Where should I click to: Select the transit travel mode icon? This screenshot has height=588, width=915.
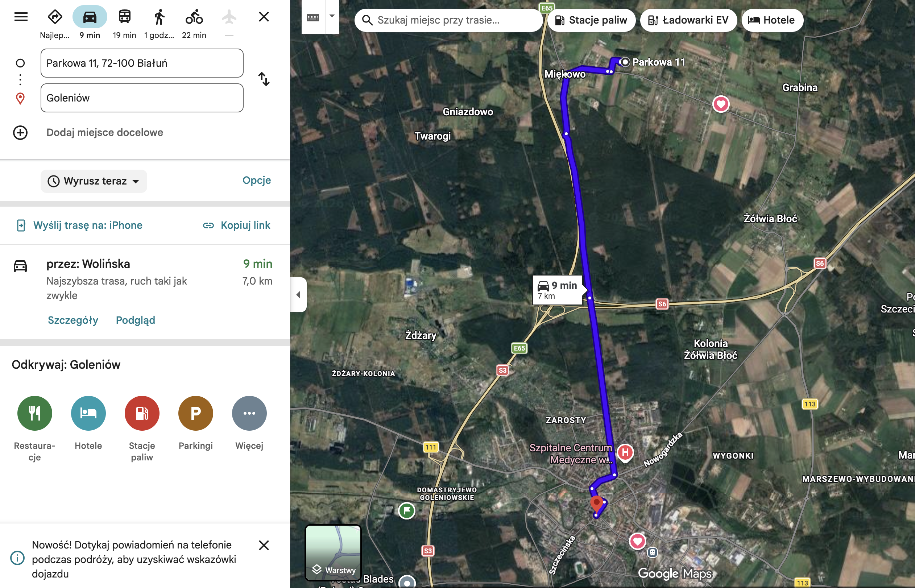[x=124, y=17]
